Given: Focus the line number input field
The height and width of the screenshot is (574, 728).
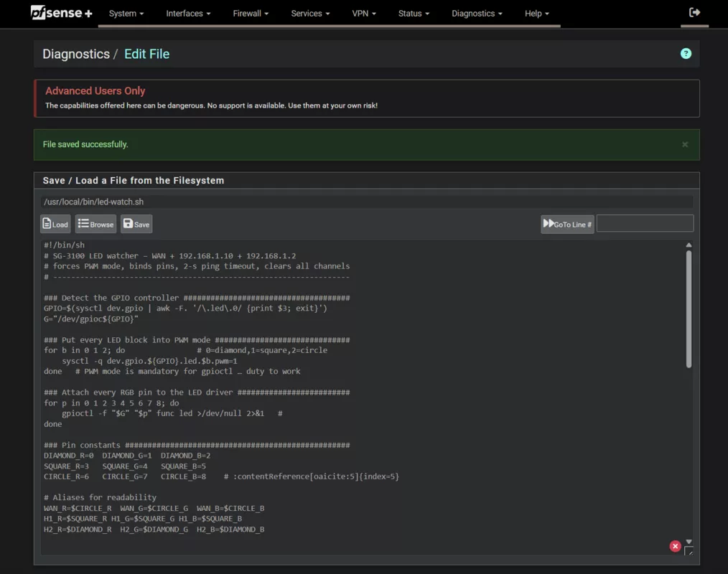Looking at the screenshot, I should coord(645,224).
